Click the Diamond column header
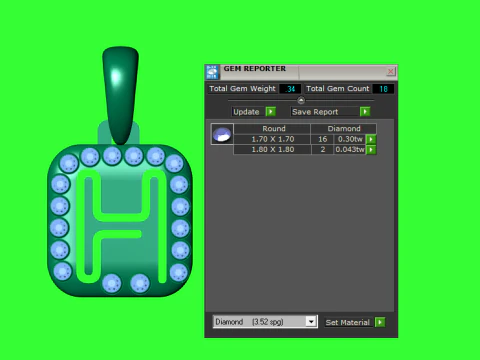 click(344, 129)
